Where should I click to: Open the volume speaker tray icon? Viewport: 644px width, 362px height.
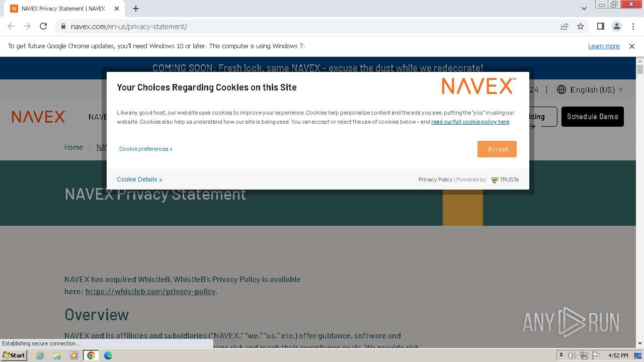pyautogui.click(x=572, y=355)
